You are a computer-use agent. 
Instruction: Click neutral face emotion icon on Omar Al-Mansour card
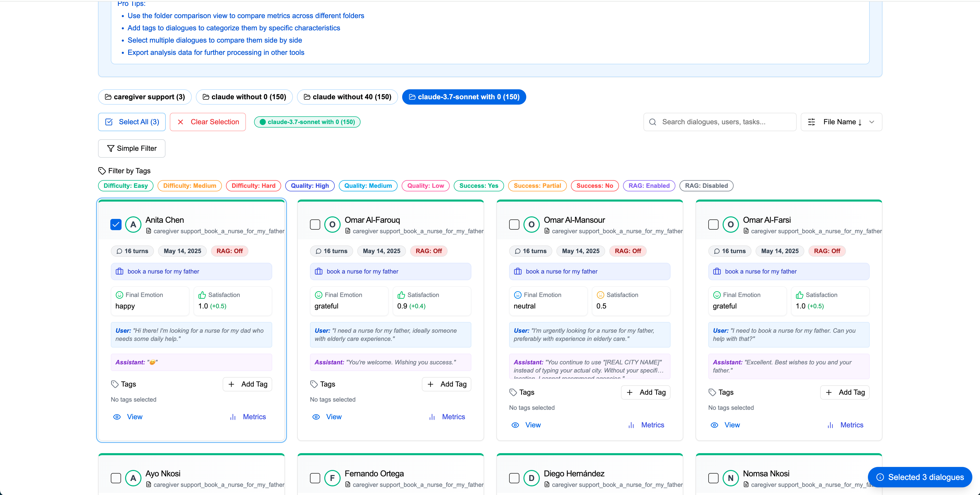pos(517,295)
